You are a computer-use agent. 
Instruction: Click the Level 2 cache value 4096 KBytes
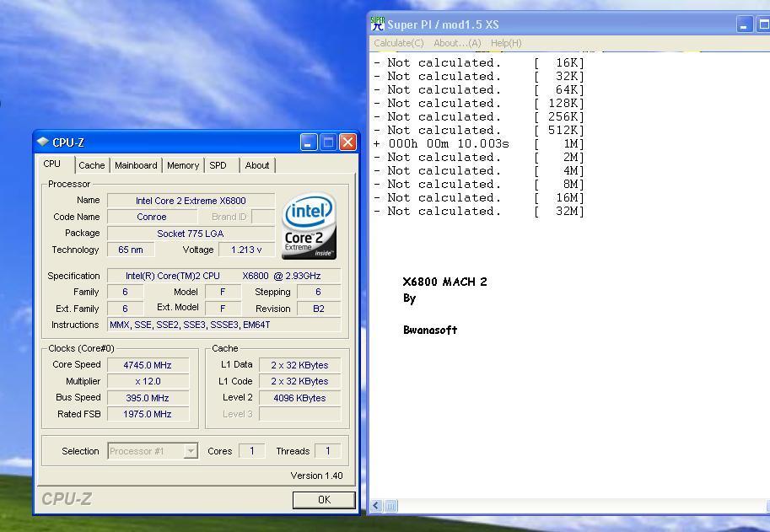point(299,398)
